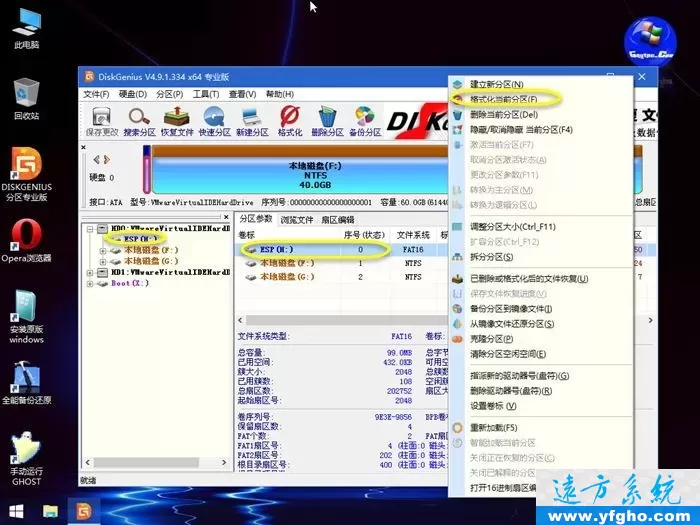Viewport: 700px width, 525px height.
Task: Choose 隐藏/取消隐藏 当前分区(F4)
Action: click(541, 130)
